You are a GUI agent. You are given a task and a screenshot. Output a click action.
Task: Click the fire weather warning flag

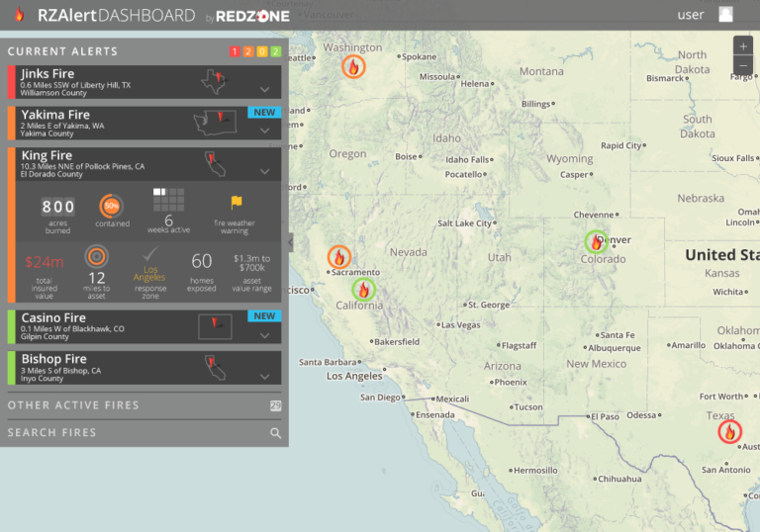point(237,203)
